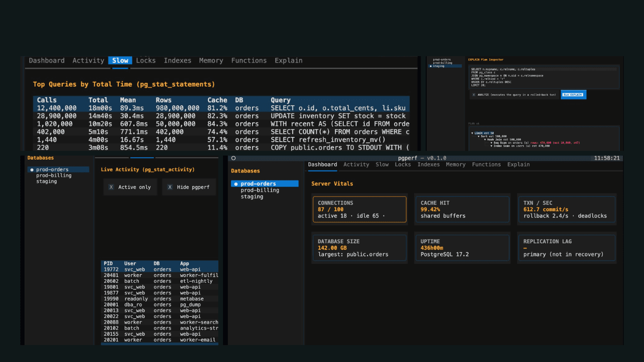This screenshot has width=644, height=362.
Task: Click the App column header in Live Activity
Action: [184, 263]
